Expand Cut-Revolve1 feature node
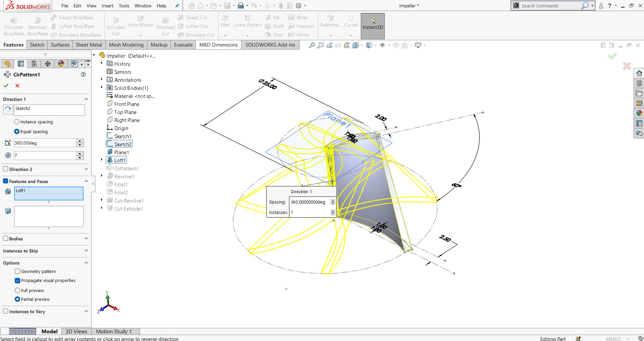Viewport: 644px width, 341px height. click(102, 200)
